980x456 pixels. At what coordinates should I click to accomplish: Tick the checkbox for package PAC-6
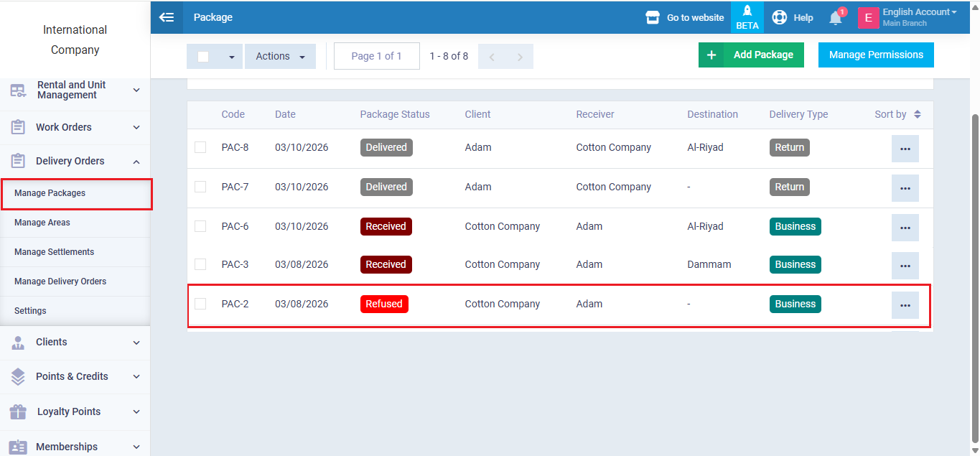tap(200, 226)
